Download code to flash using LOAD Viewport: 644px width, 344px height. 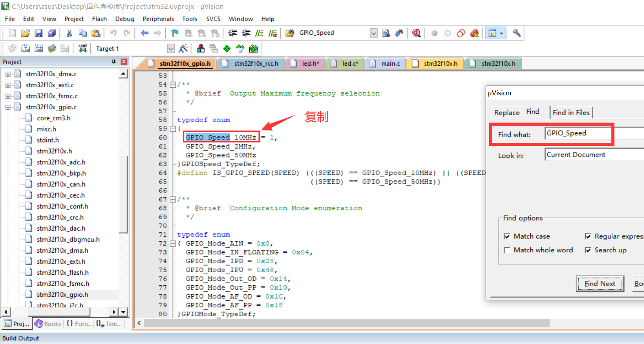[83, 49]
